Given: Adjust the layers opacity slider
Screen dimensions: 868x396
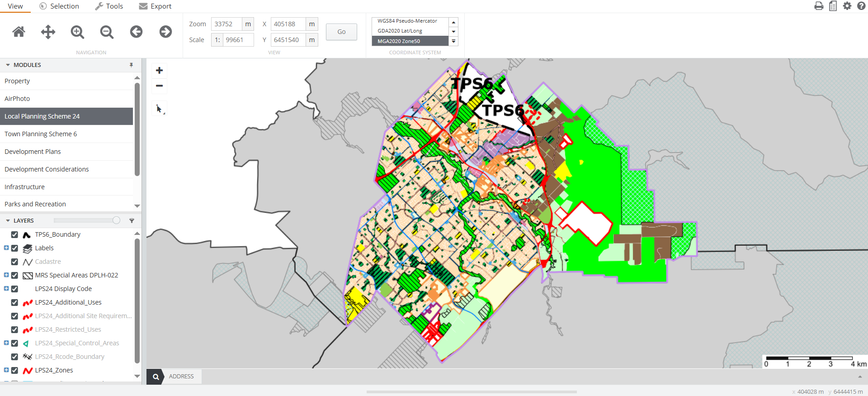Looking at the screenshot, I should 116,220.
